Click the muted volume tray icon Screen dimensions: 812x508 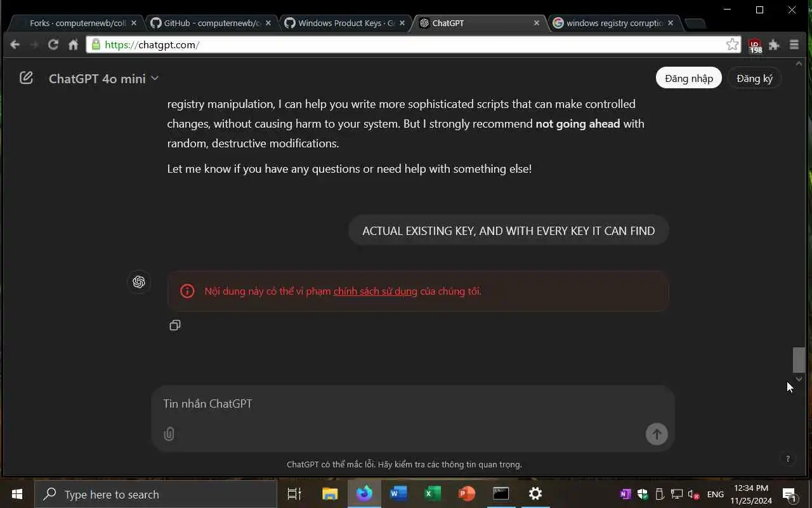tap(694, 494)
